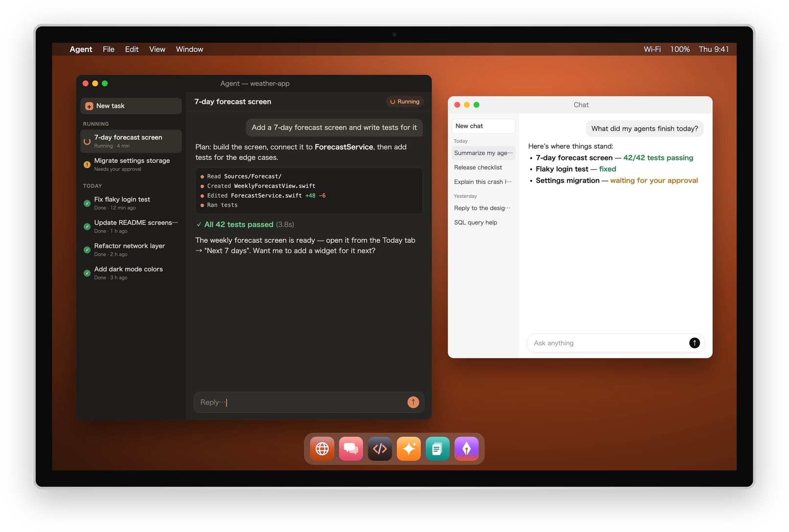Open the Reply to the desig… chat

tap(483, 208)
